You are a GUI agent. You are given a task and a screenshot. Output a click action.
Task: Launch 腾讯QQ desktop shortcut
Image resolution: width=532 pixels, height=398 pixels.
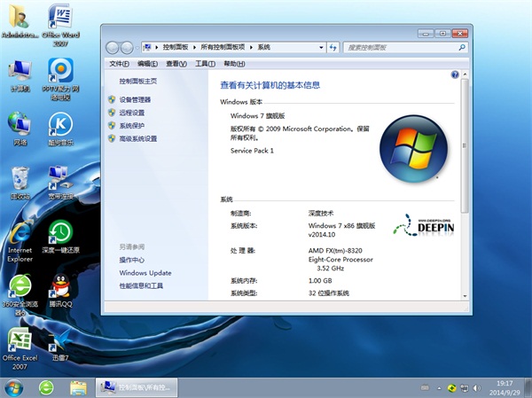click(x=60, y=291)
